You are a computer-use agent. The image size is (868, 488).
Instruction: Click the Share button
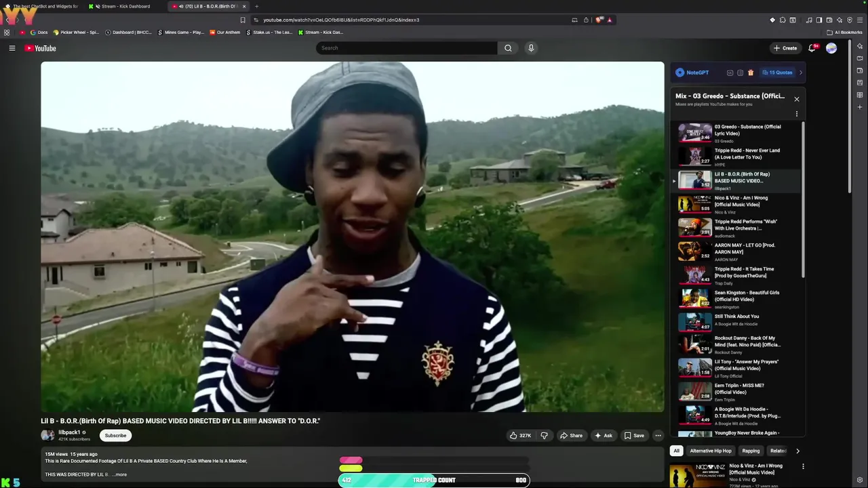(571, 436)
